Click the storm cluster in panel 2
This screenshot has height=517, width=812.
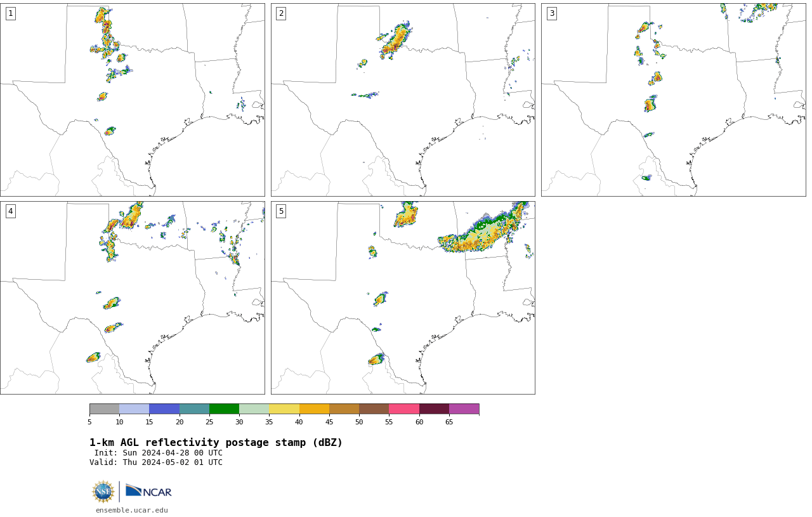coord(396,40)
